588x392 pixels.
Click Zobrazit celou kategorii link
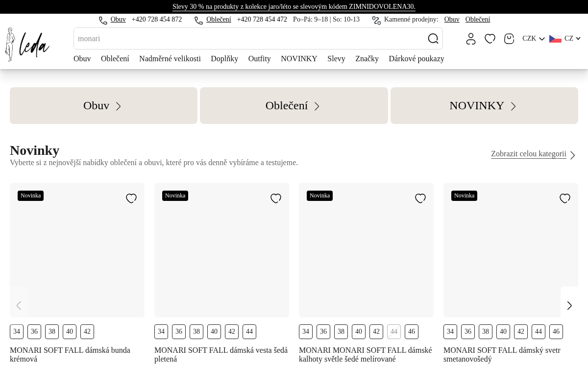tap(529, 154)
